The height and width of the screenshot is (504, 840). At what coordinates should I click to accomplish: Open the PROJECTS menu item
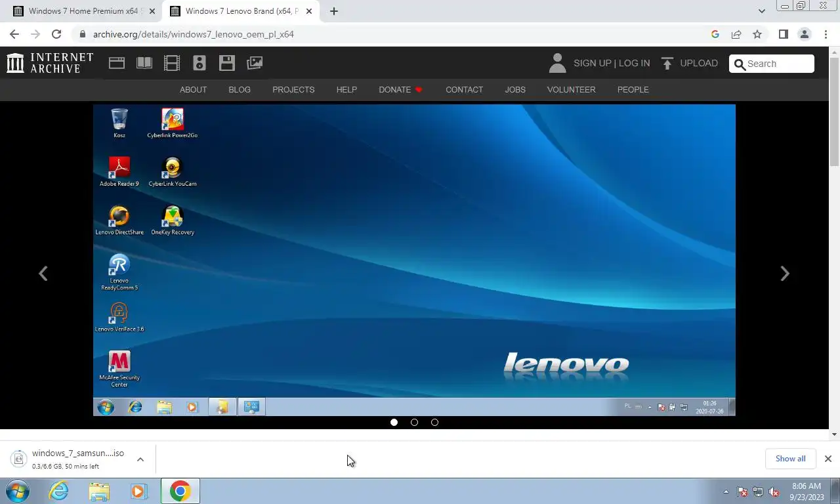pyautogui.click(x=293, y=90)
